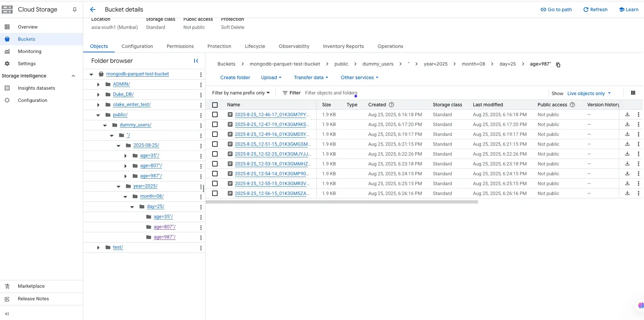The height and width of the screenshot is (320, 644).
Task: Collapse the left navigation menu
Action: point(7,314)
